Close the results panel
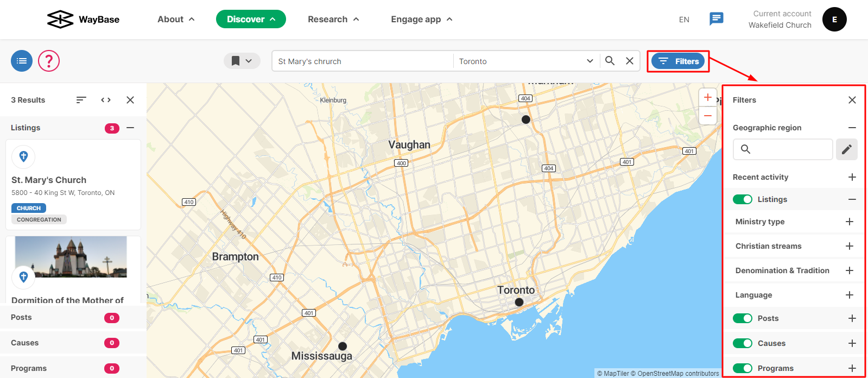868x378 pixels. coord(130,100)
